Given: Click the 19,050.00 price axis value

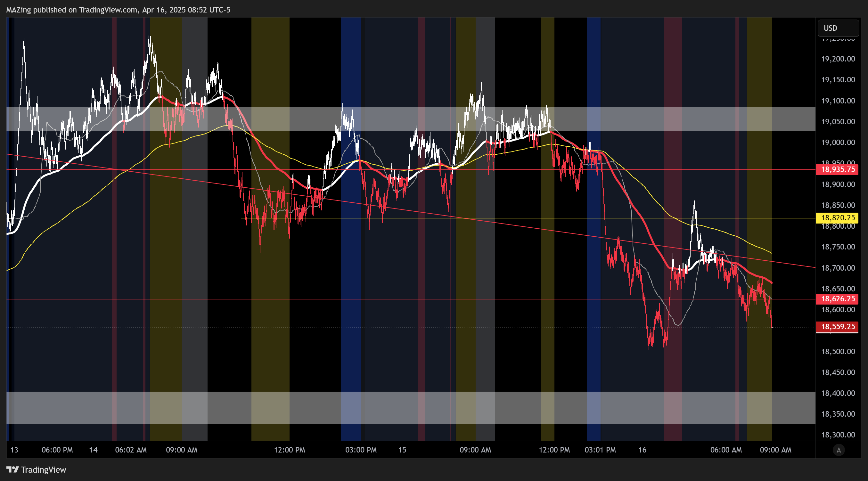Looking at the screenshot, I should pyautogui.click(x=838, y=122).
